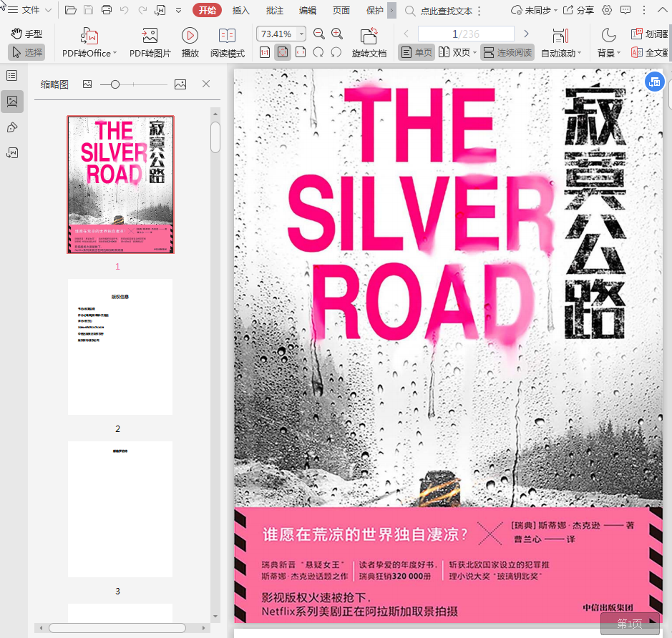Click the 全文翻译 full text translate button
Image resolution: width=672 pixels, height=638 pixels.
pos(649,52)
